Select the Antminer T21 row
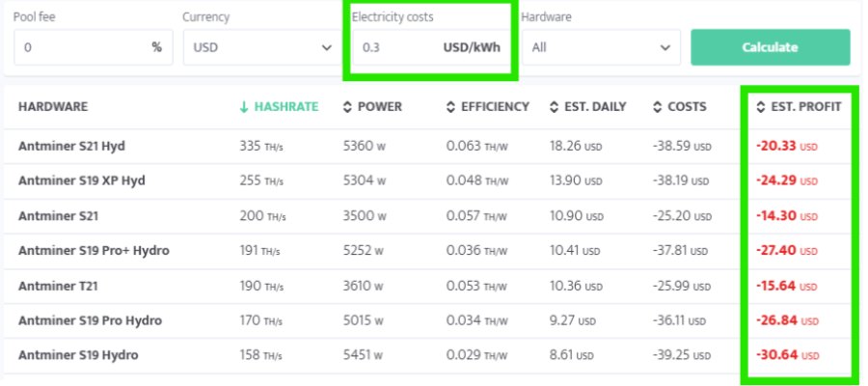Image resolution: width=868 pixels, height=386 pixels. (57, 286)
